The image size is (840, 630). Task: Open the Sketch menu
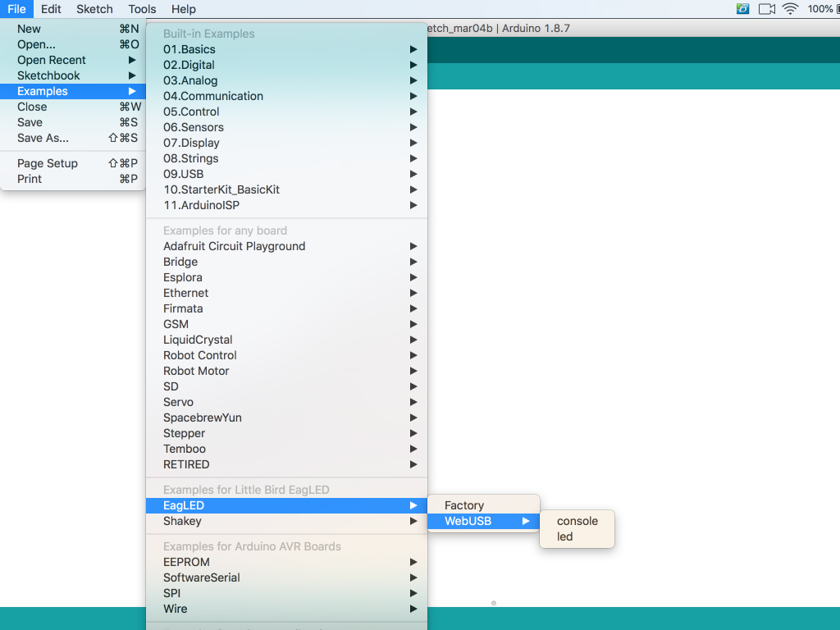click(x=94, y=9)
